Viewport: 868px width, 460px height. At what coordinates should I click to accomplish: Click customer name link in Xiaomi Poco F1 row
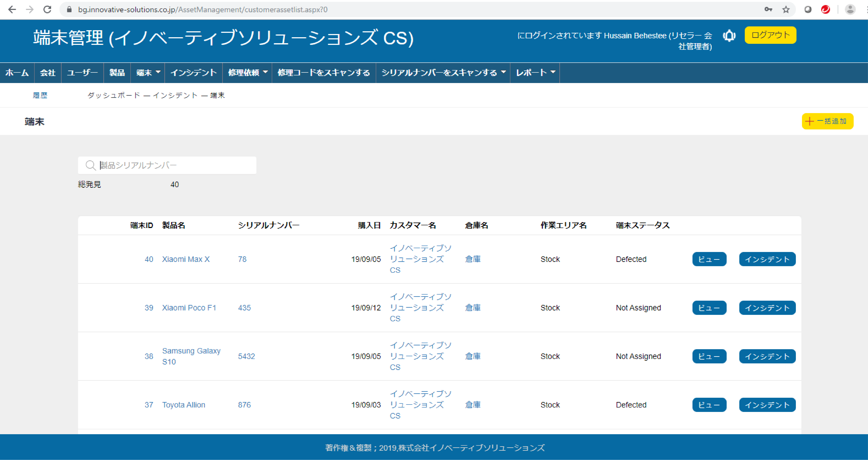[421, 308]
